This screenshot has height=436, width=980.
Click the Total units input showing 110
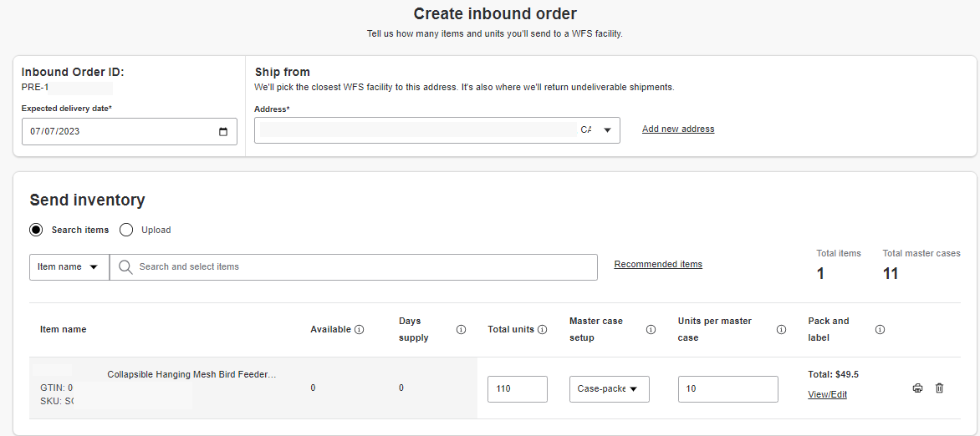(517, 389)
